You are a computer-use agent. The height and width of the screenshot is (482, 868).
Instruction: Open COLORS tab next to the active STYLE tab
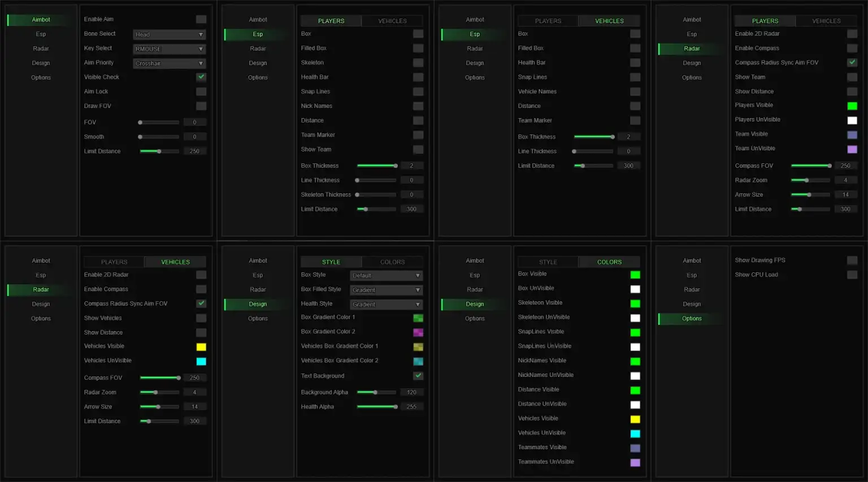click(x=392, y=262)
